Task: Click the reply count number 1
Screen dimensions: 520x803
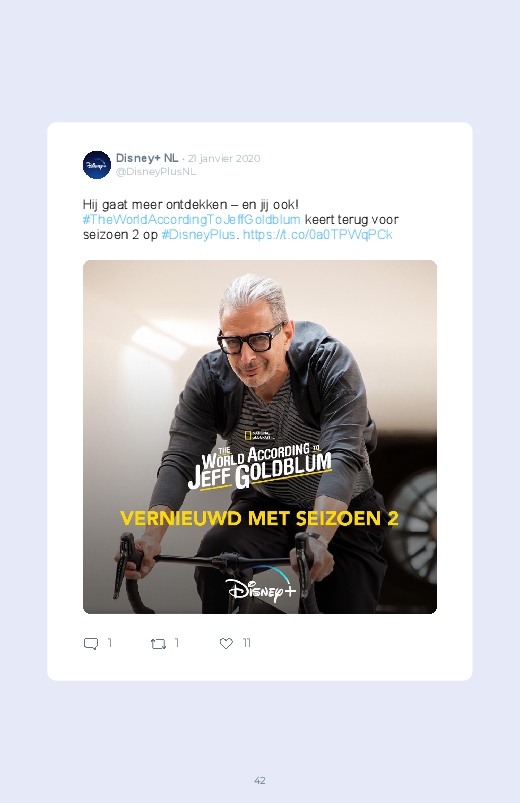Action: click(110, 643)
